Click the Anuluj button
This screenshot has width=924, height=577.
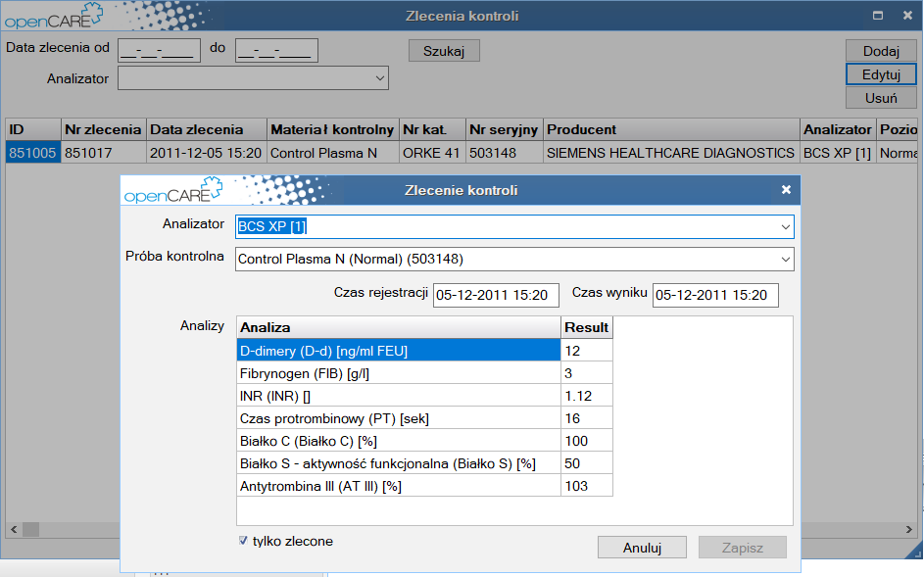(x=642, y=548)
